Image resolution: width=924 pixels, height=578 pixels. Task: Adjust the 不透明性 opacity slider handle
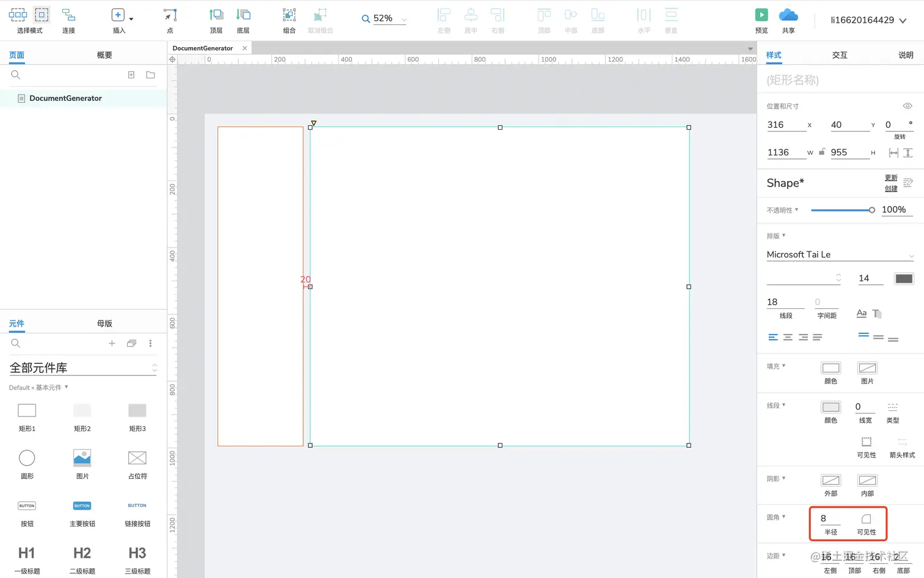(871, 210)
